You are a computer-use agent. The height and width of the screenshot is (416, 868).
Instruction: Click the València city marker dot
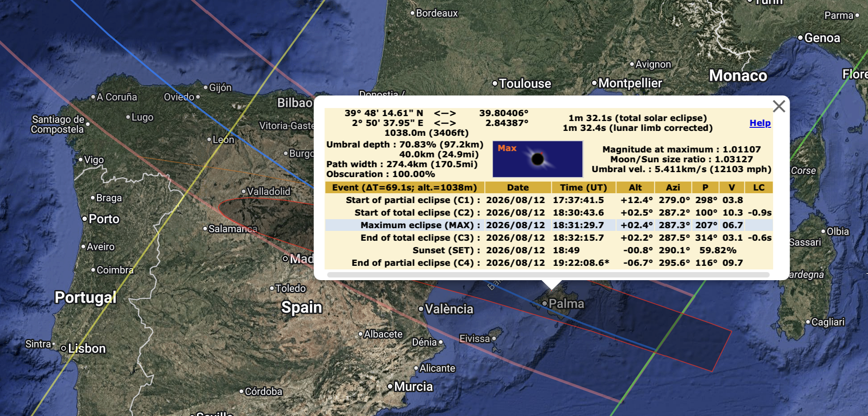click(421, 308)
